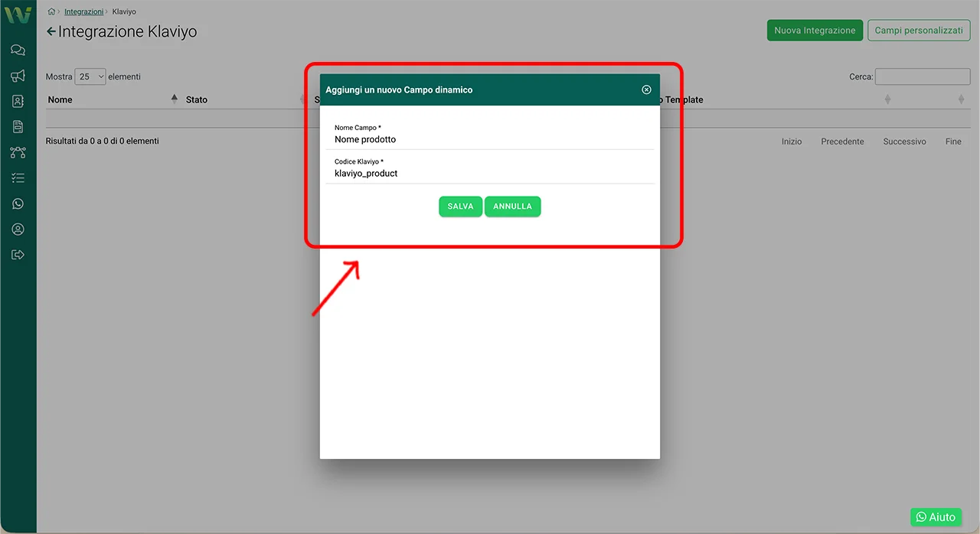Image resolution: width=980 pixels, height=534 pixels.
Task: Click the logout icon in sidebar
Action: click(18, 255)
